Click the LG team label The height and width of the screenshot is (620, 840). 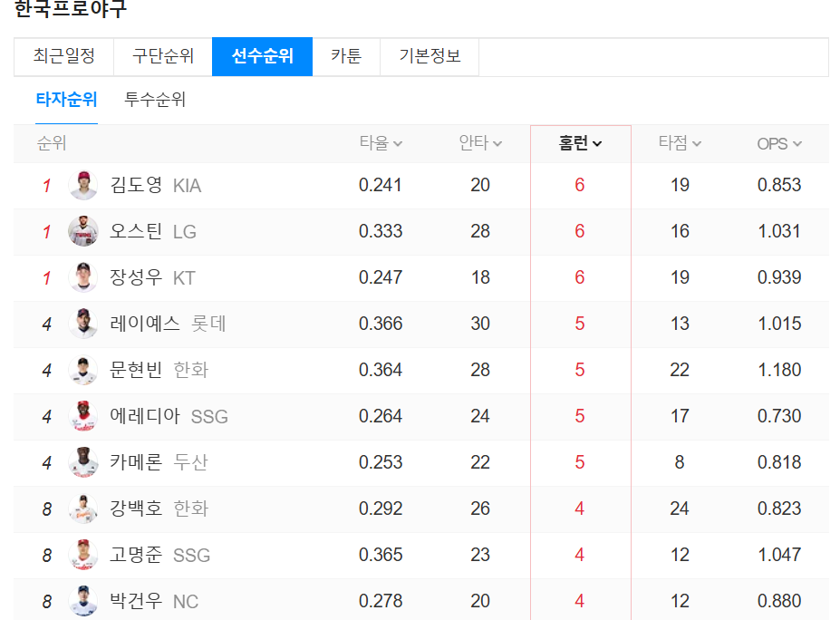coord(185,232)
